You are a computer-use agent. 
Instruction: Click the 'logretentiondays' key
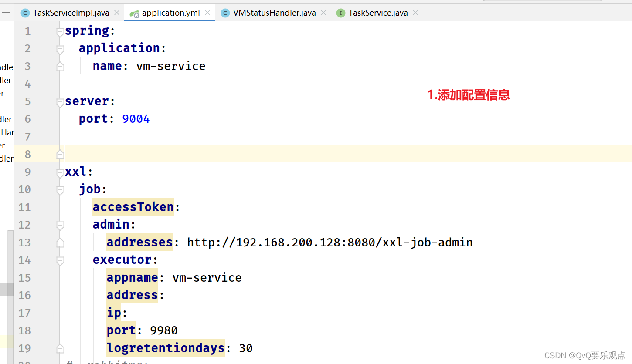tap(166, 348)
